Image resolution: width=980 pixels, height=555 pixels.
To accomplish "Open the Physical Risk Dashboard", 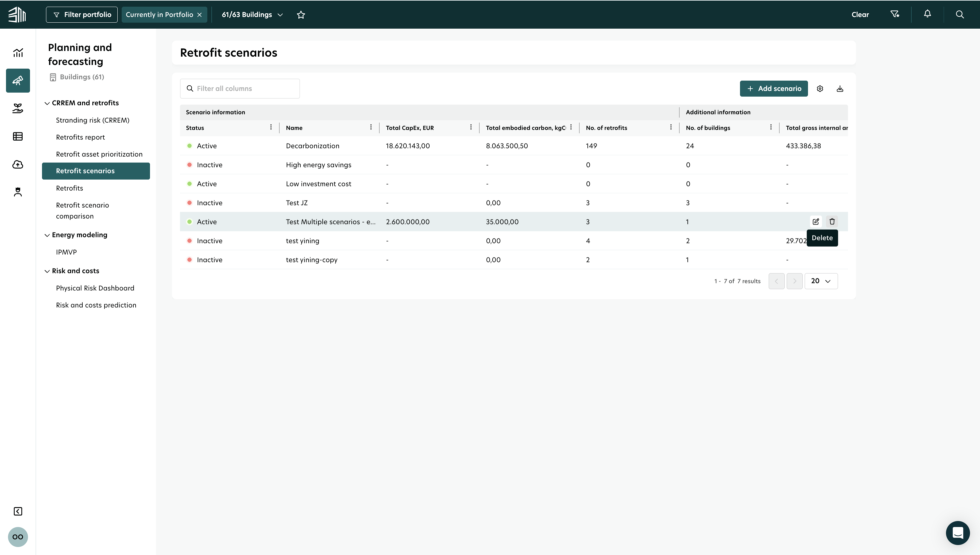I will (x=95, y=288).
